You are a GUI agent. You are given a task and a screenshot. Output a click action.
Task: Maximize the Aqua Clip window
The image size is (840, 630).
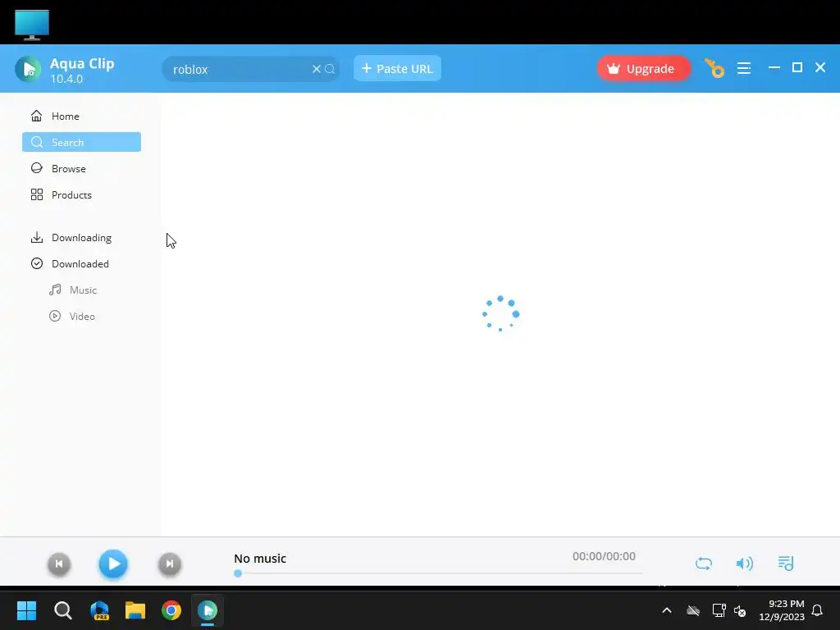click(797, 67)
